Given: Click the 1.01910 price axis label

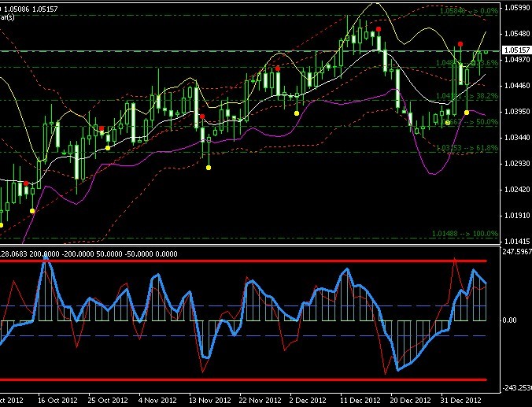Looking at the screenshot, I should pyautogui.click(x=517, y=216).
